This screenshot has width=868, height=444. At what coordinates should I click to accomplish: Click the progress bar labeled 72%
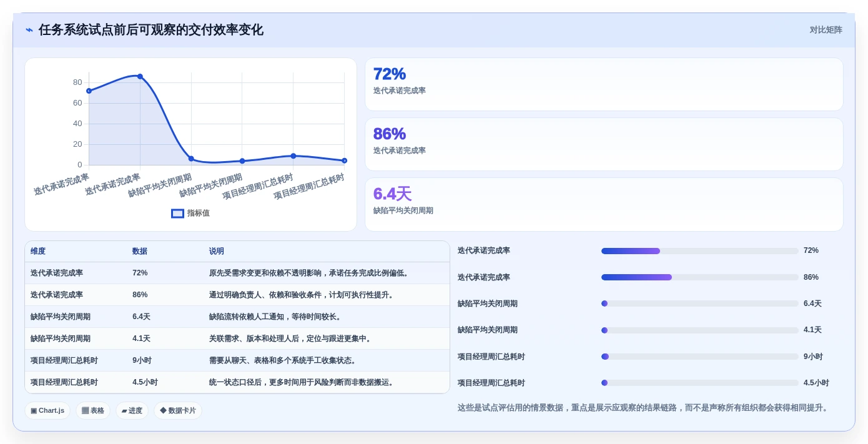click(x=699, y=251)
